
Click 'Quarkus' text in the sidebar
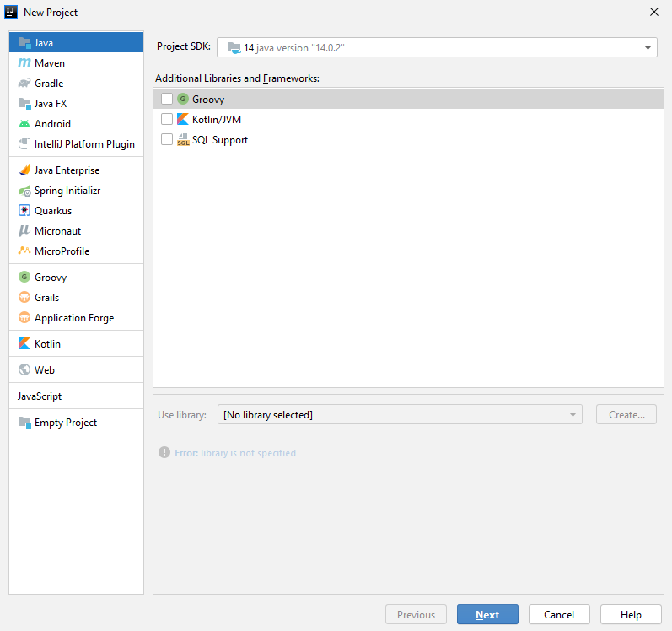[53, 211]
